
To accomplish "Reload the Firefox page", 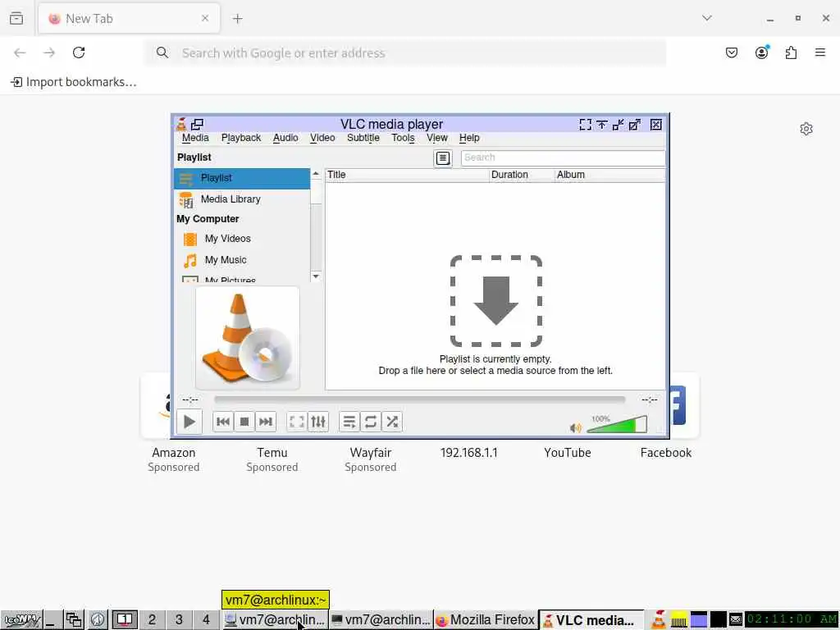I will coord(79,52).
